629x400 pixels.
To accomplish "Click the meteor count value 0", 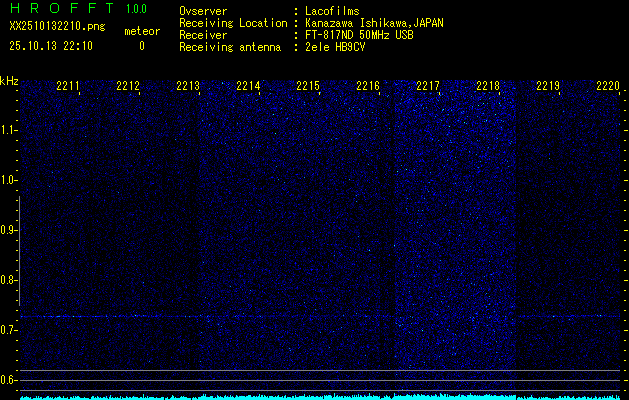I will (x=141, y=46).
